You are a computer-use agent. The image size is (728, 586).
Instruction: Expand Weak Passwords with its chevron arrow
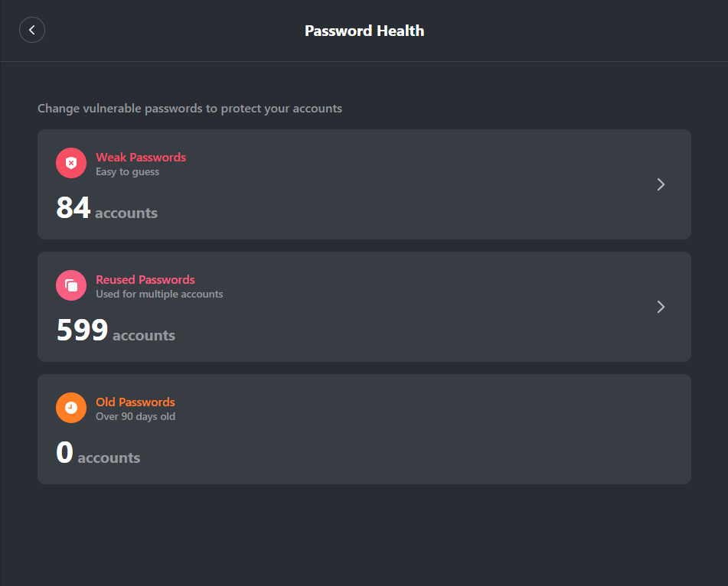661,184
